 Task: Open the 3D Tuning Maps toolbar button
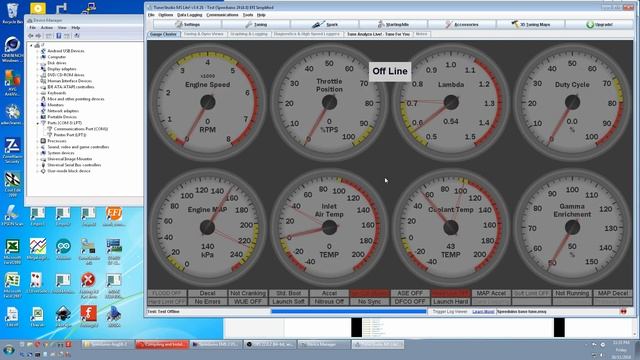[x=531, y=24]
